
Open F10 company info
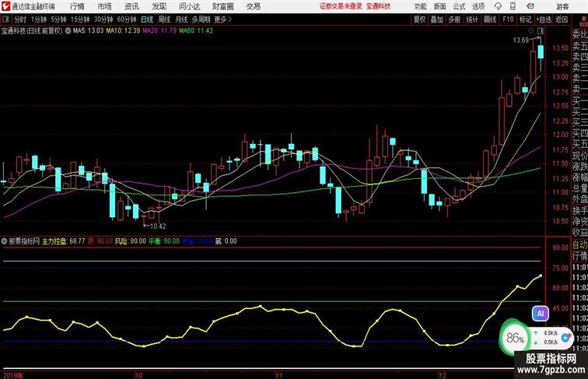[x=508, y=19]
